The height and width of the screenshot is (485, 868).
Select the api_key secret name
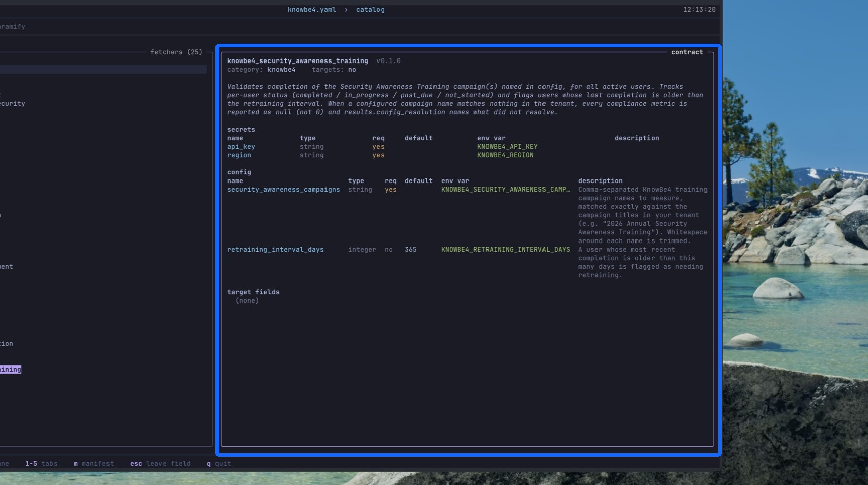tap(241, 147)
